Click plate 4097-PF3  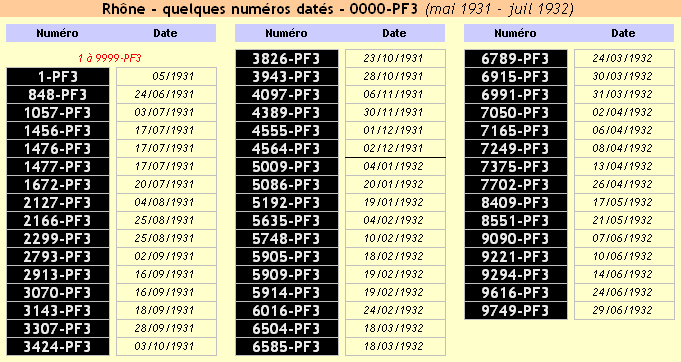pyautogui.click(x=287, y=95)
